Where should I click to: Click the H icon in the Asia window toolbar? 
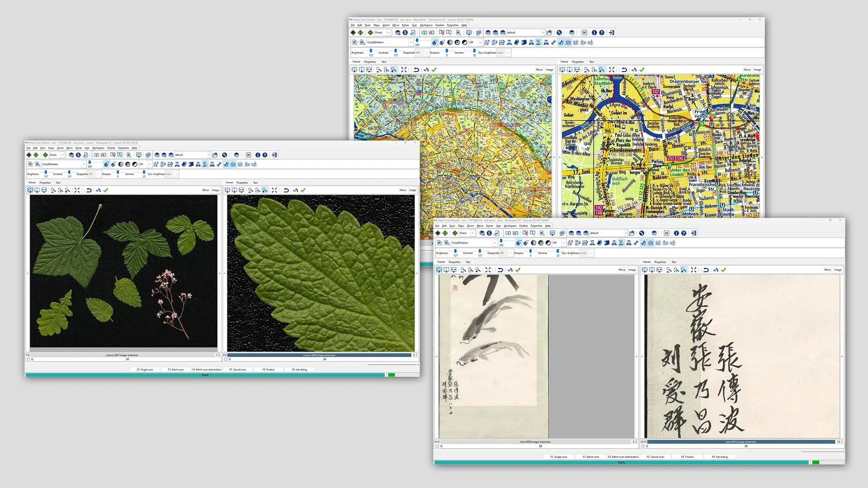(x=666, y=233)
